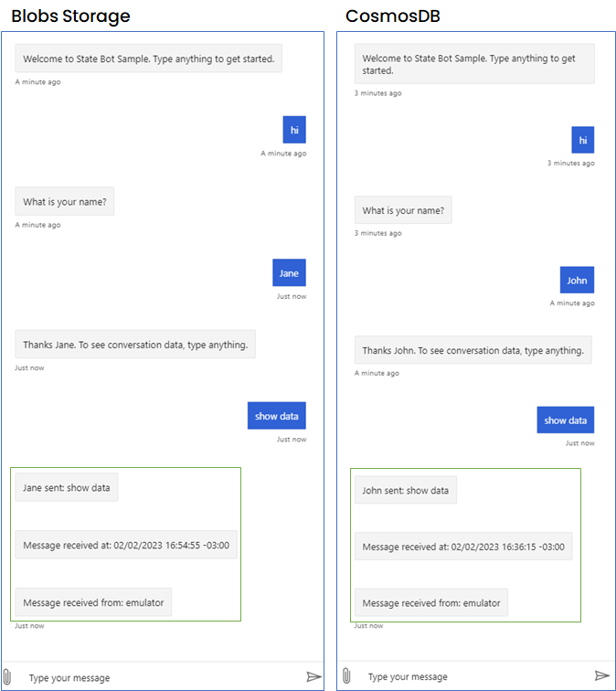Click message received at 16:54:55 bubble
The height and width of the screenshot is (691, 616).
point(126,545)
